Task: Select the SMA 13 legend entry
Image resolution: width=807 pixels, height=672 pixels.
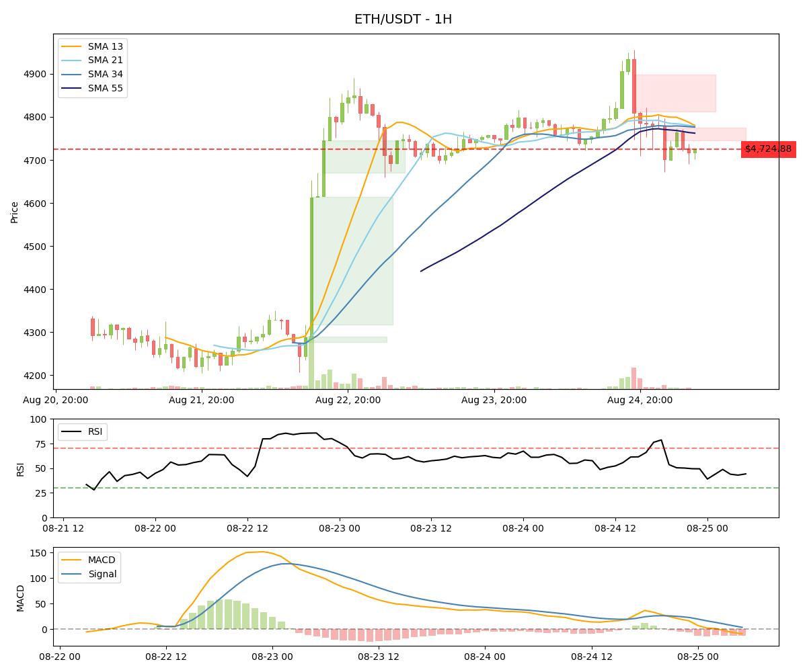Action: click(x=91, y=46)
